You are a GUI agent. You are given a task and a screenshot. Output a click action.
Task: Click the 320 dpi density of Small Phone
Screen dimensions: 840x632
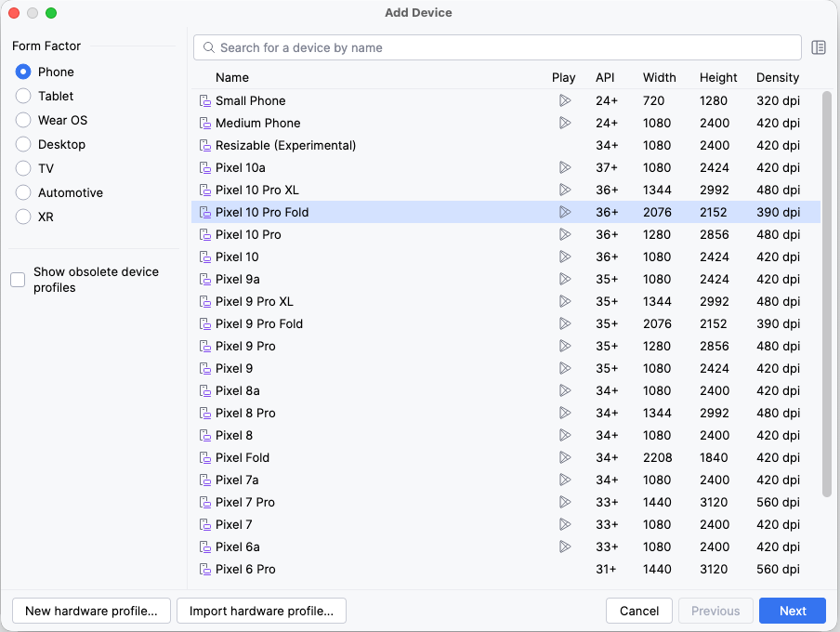(779, 100)
